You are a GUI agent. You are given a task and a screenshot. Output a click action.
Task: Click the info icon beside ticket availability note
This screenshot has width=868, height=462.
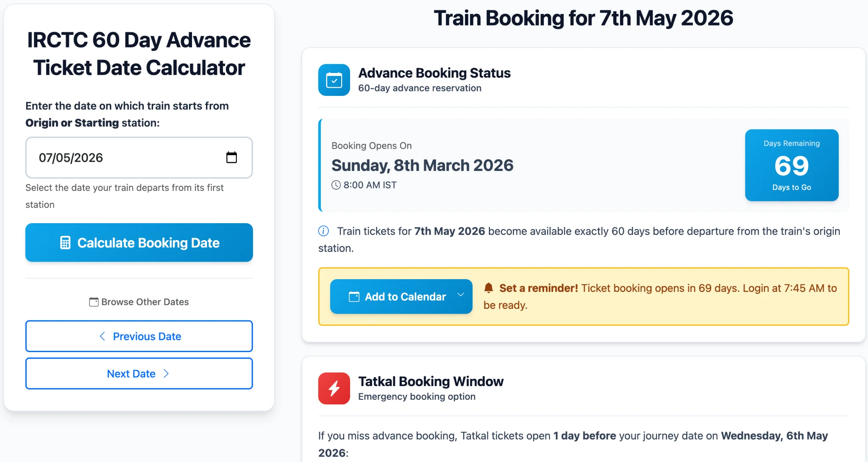(x=323, y=231)
